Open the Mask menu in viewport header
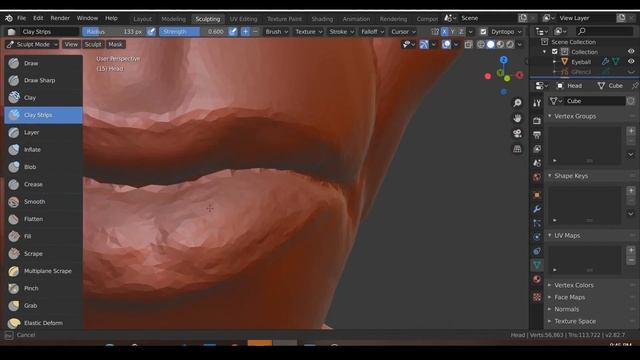Screen dimensions: 640x360 116,44
